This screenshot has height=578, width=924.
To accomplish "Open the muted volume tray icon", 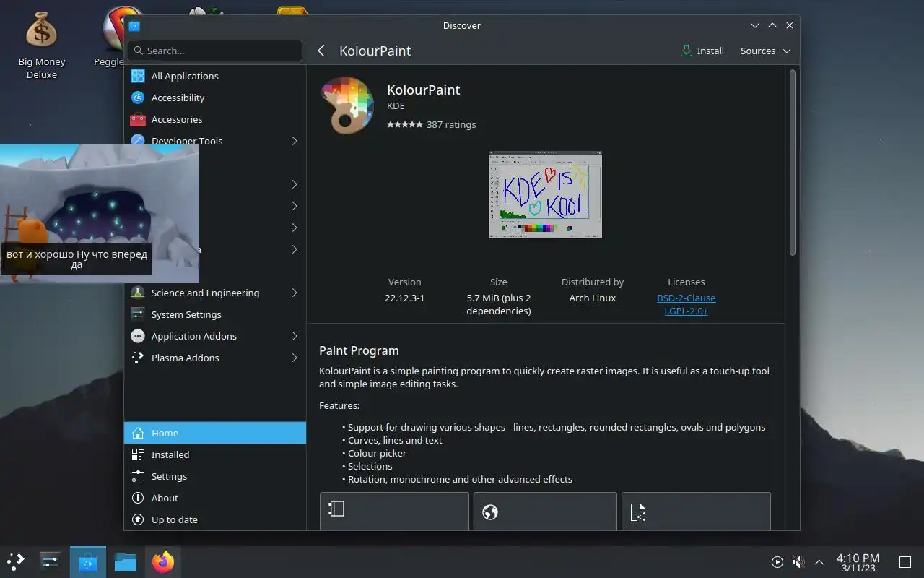I will click(798, 562).
